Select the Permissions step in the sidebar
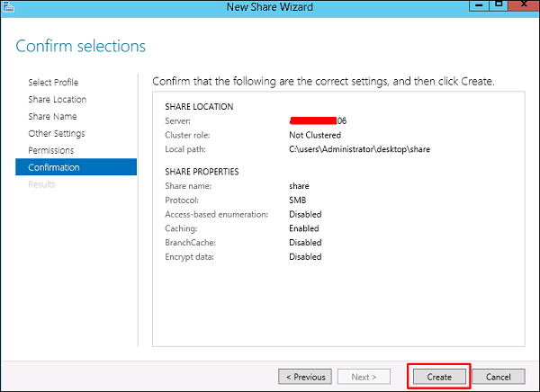This screenshot has width=540, height=392. pos(50,150)
